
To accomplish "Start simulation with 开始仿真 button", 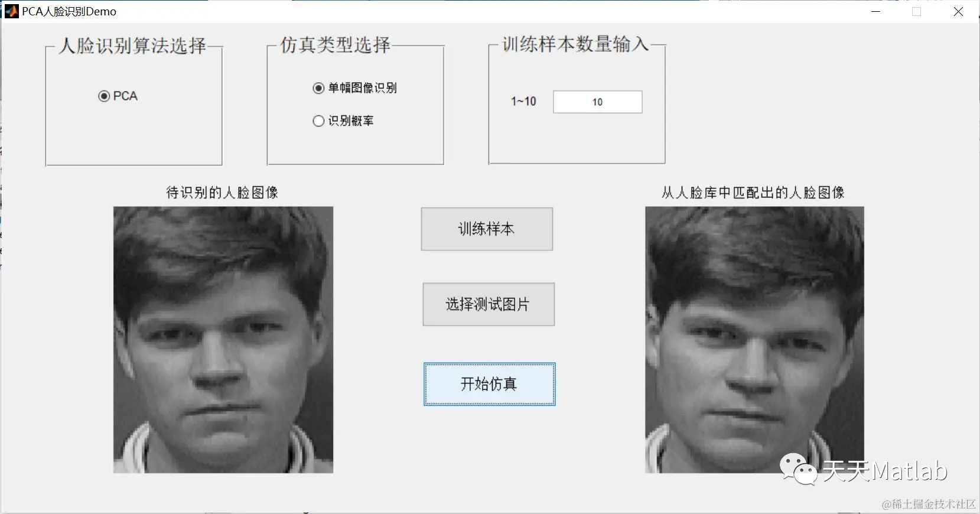I will point(489,384).
